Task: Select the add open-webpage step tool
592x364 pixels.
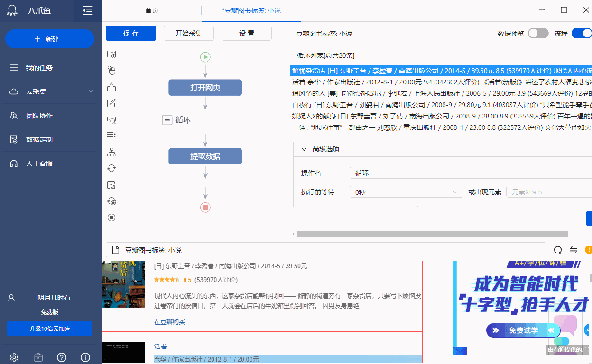Action: click(x=111, y=55)
